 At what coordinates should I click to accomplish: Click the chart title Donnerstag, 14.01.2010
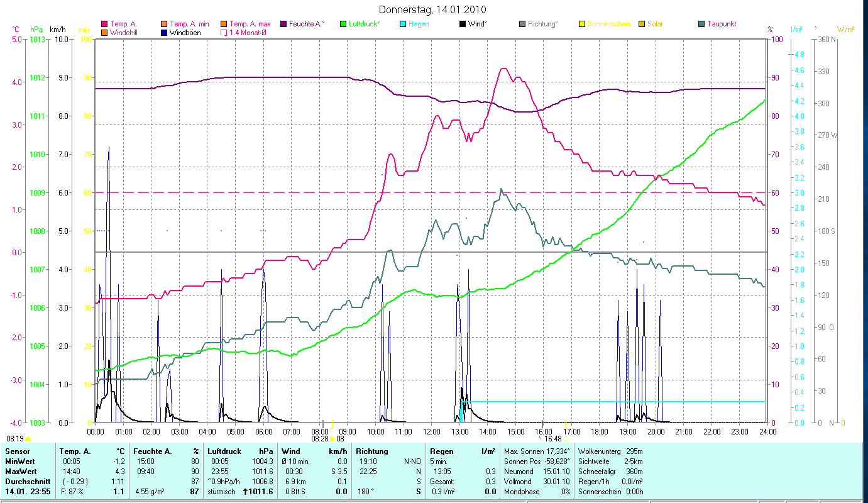(433, 10)
